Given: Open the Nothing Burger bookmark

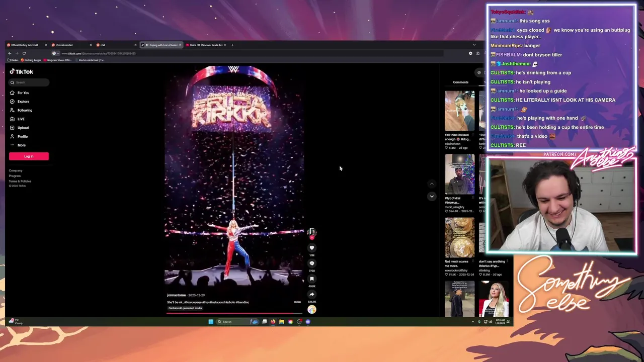Looking at the screenshot, I should pyautogui.click(x=31, y=60).
